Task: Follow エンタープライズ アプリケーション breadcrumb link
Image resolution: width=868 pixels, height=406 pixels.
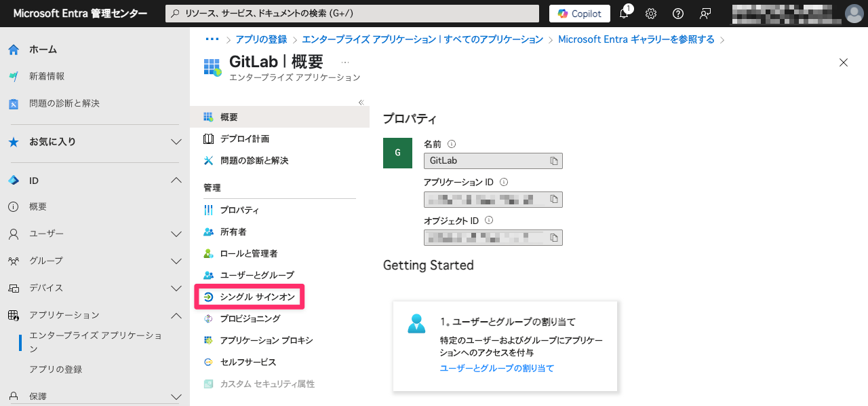Action: pos(422,39)
